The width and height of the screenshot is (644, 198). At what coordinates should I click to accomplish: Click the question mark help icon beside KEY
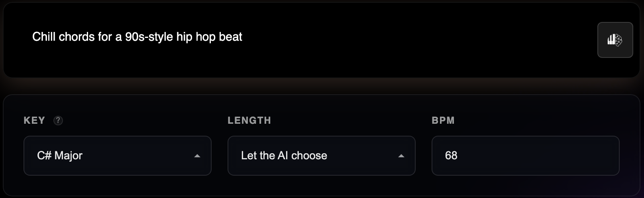[58, 120]
